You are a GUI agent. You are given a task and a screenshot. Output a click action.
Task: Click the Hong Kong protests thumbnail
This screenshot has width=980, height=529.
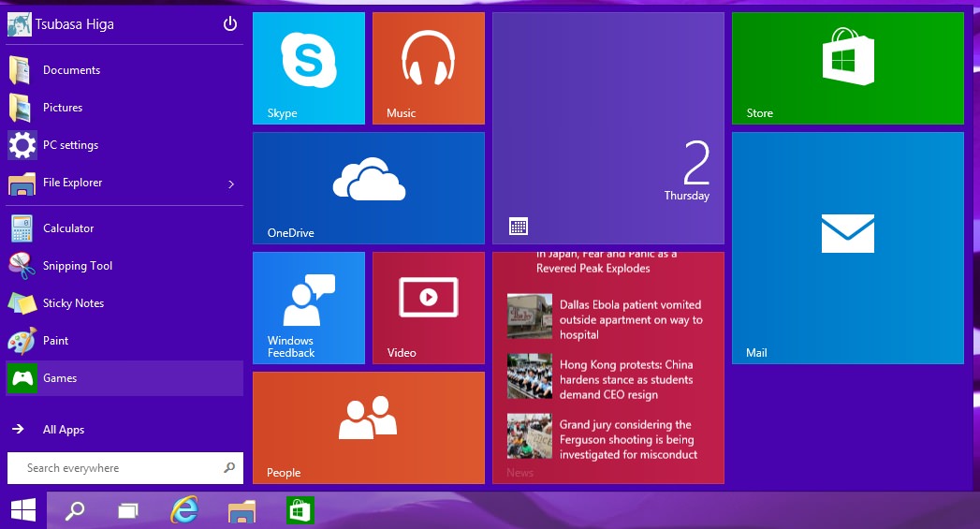(530, 376)
